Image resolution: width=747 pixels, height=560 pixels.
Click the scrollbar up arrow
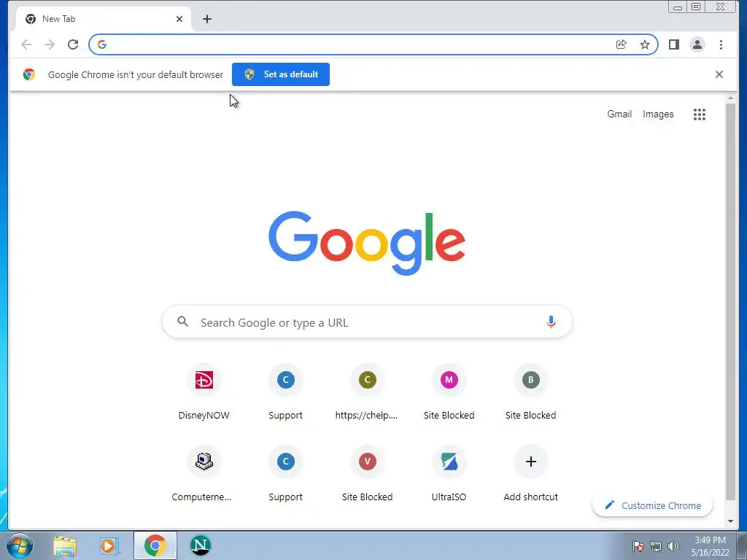[x=730, y=98]
